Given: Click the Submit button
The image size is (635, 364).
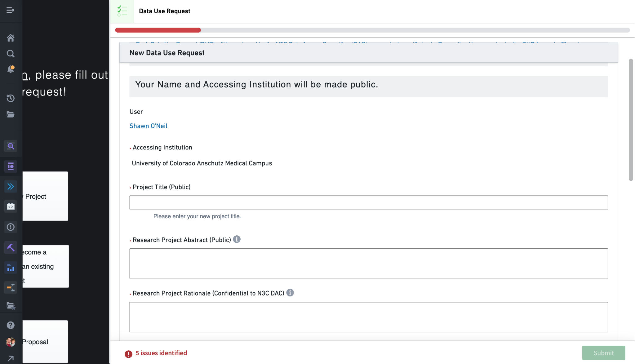Looking at the screenshot, I should [603, 353].
